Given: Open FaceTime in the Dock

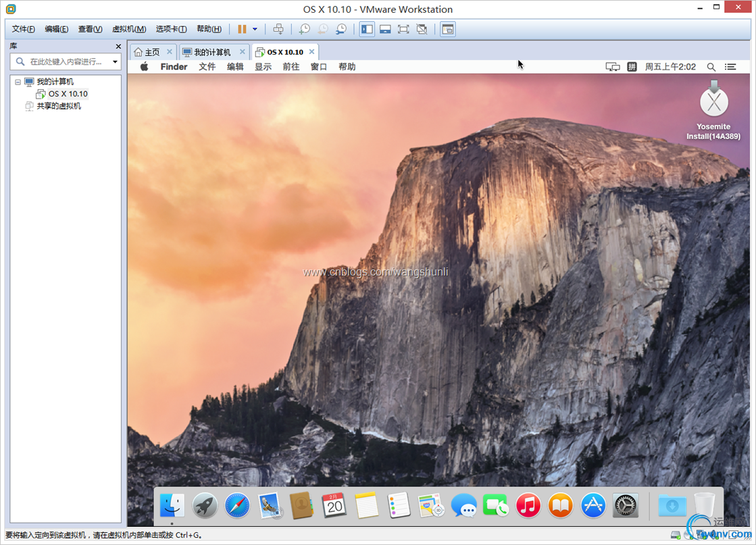Looking at the screenshot, I should (496, 505).
